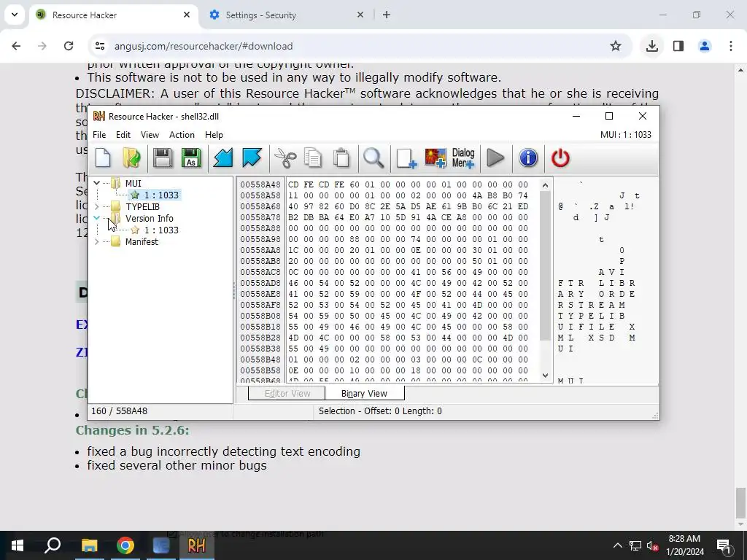This screenshot has width=747, height=560.
Task: Show hidden system tray icons
Action: tap(617, 545)
